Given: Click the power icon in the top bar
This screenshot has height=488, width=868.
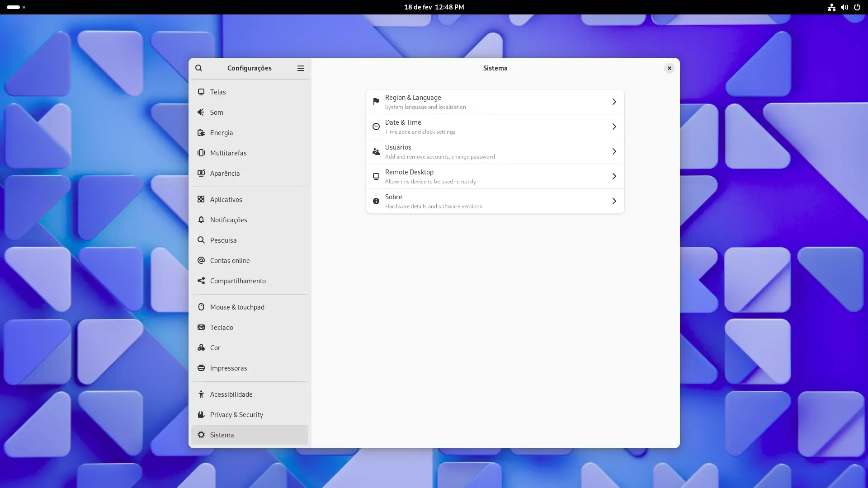Looking at the screenshot, I should point(857,7).
